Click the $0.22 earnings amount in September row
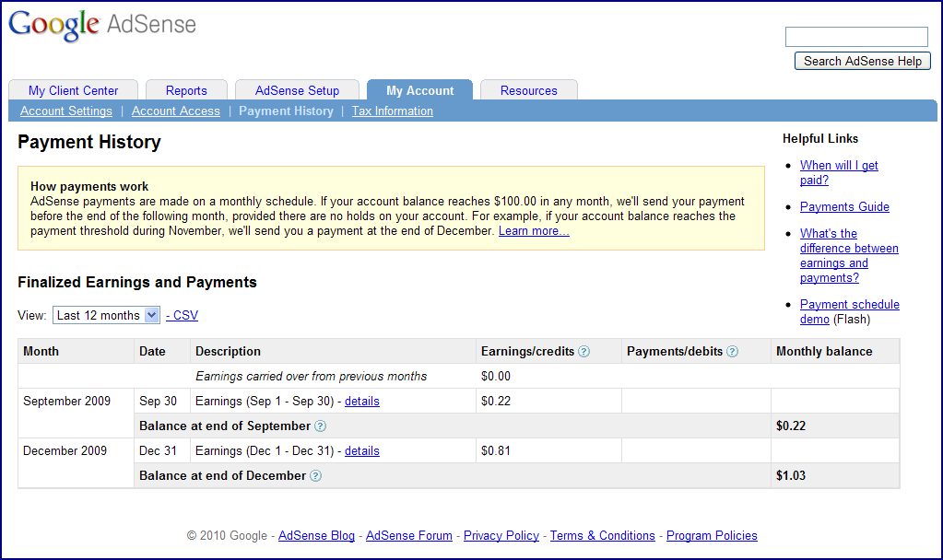 tap(496, 401)
